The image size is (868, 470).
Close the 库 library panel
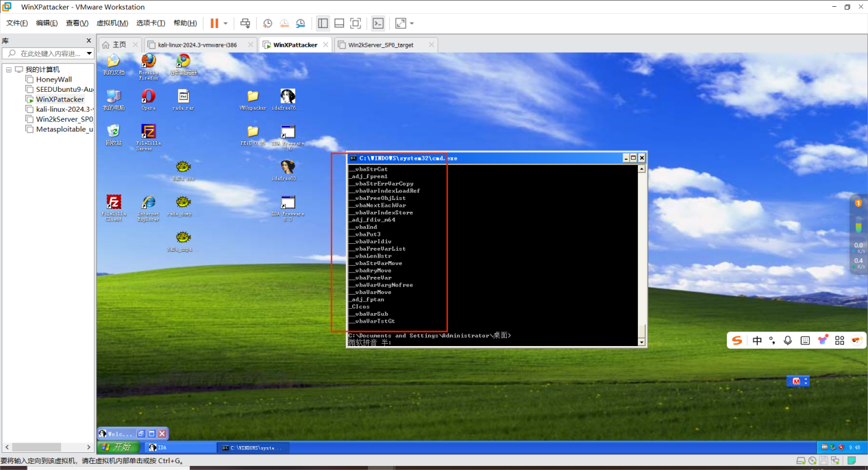(88, 40)
